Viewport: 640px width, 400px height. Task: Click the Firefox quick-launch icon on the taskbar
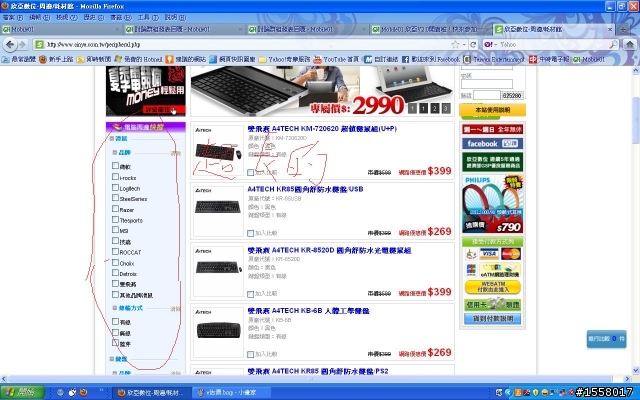(x=84, y=393)
